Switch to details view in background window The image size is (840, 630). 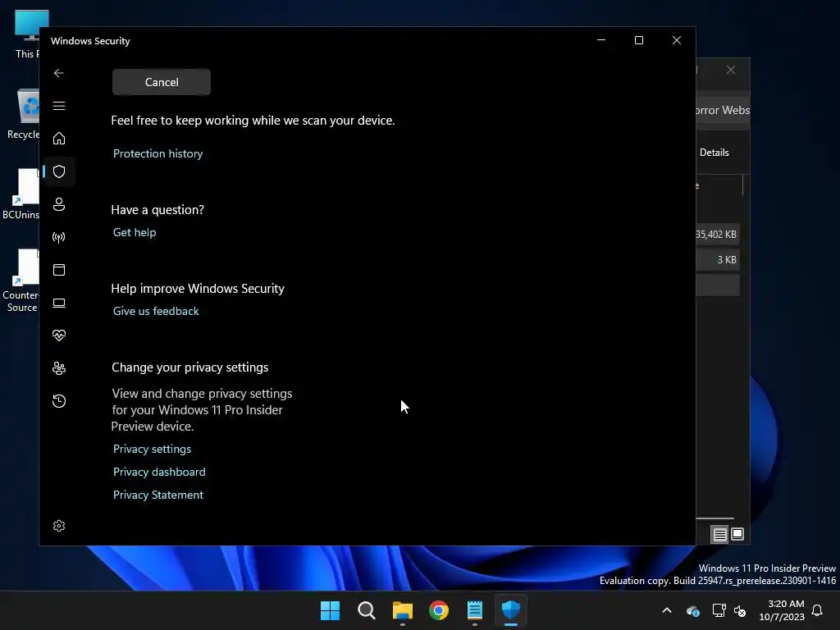[x=719, y=534]
